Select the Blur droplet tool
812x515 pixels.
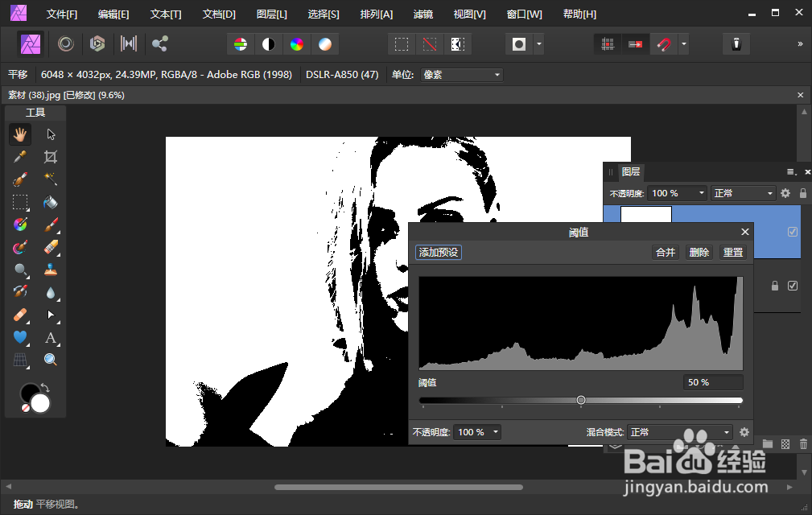click(x=51, y=292)
